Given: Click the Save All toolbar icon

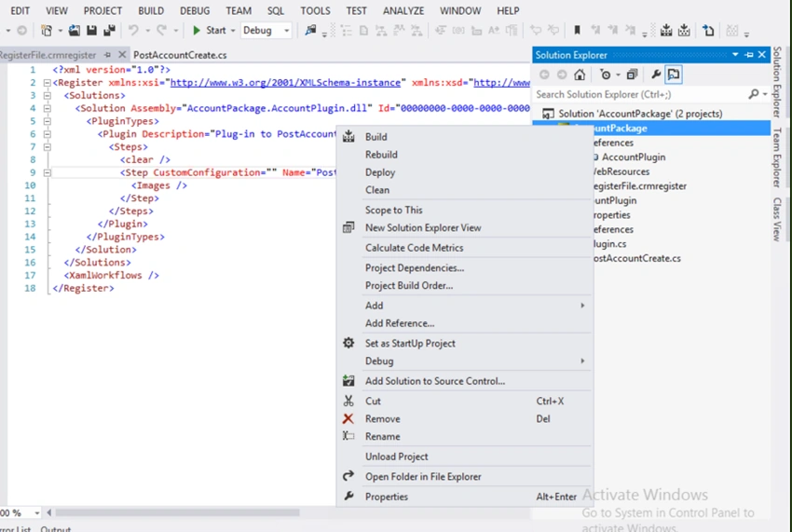Looking at the screenshot, I should 110,31.
